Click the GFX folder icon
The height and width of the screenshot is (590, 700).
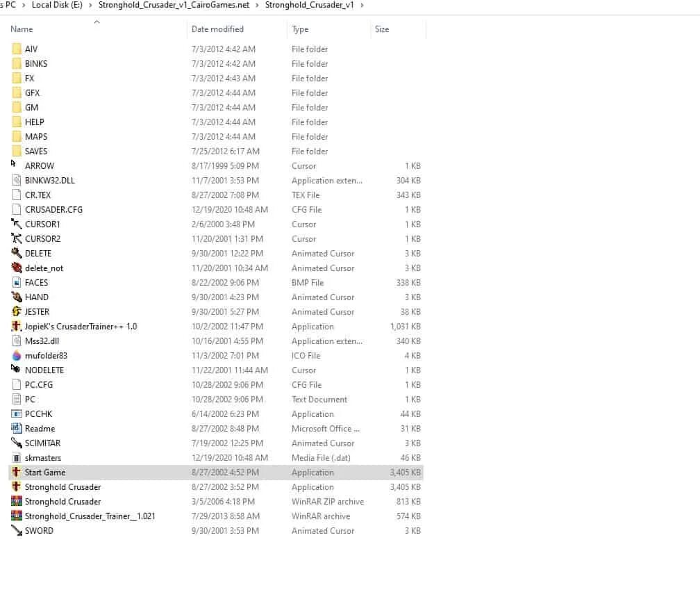click(x=17, y=93)
